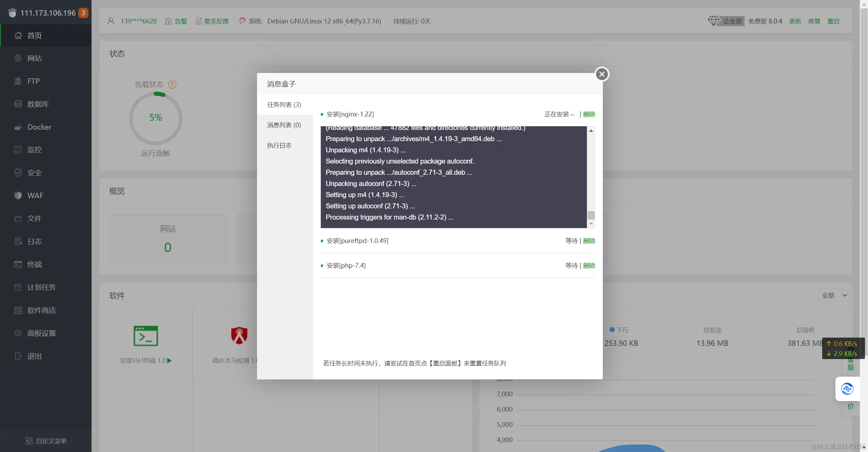Screen dimensions: 868x452
Task: Open the 全部 network dropdown
Action: (834, 295)
